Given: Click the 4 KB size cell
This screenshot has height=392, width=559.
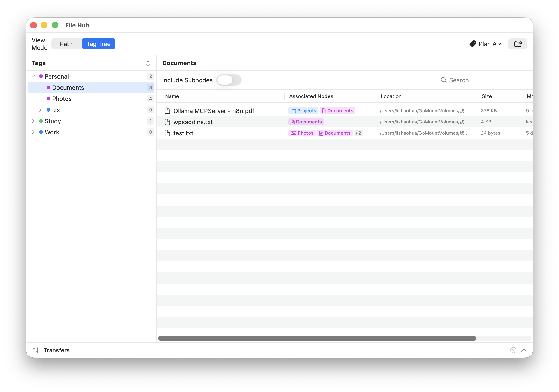Looking at the screenshot, I should [486, 122].
